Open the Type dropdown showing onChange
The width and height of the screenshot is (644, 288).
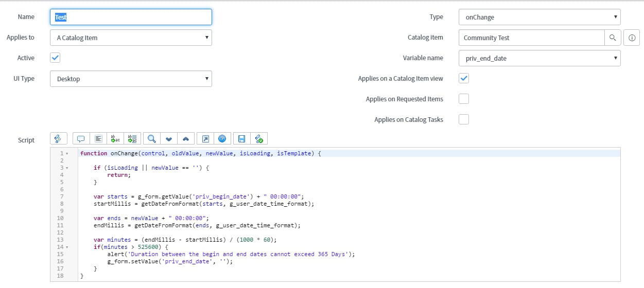(539, 17)
